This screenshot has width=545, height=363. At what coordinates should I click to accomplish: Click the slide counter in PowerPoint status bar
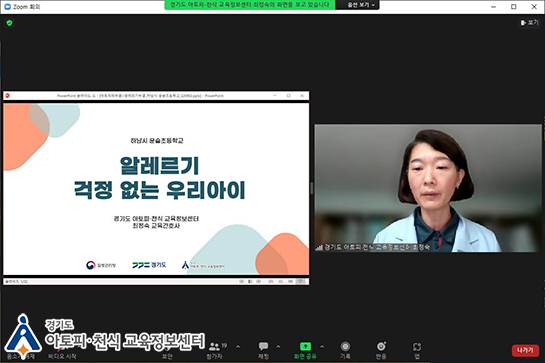pos(16,282)
